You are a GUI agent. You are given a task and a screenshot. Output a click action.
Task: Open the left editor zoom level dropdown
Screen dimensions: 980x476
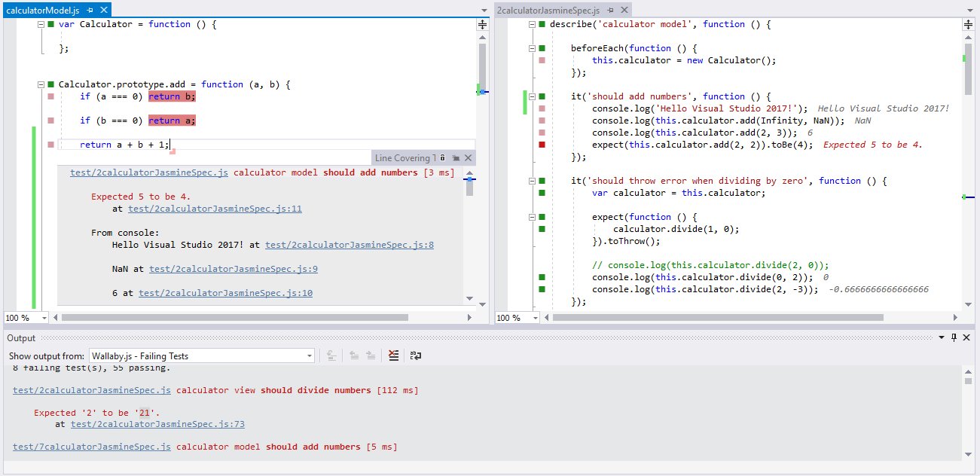tap(44, 318)
